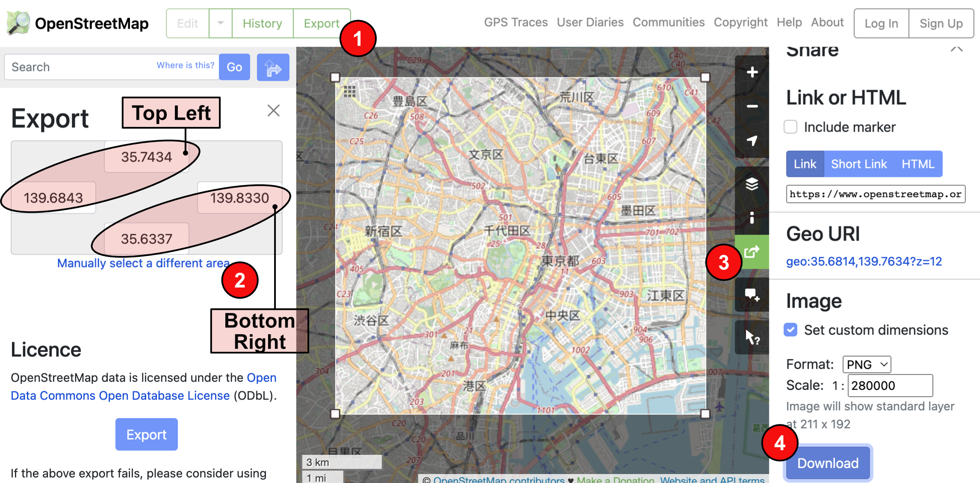980x483 pixels.
Task: Open the image Format dropdown
Action: (866, 364)
